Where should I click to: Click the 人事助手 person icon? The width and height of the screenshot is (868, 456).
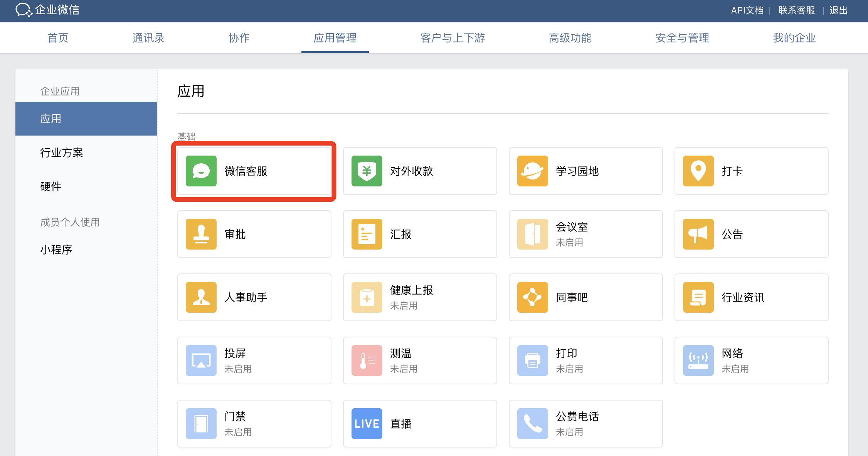(201, 297)
